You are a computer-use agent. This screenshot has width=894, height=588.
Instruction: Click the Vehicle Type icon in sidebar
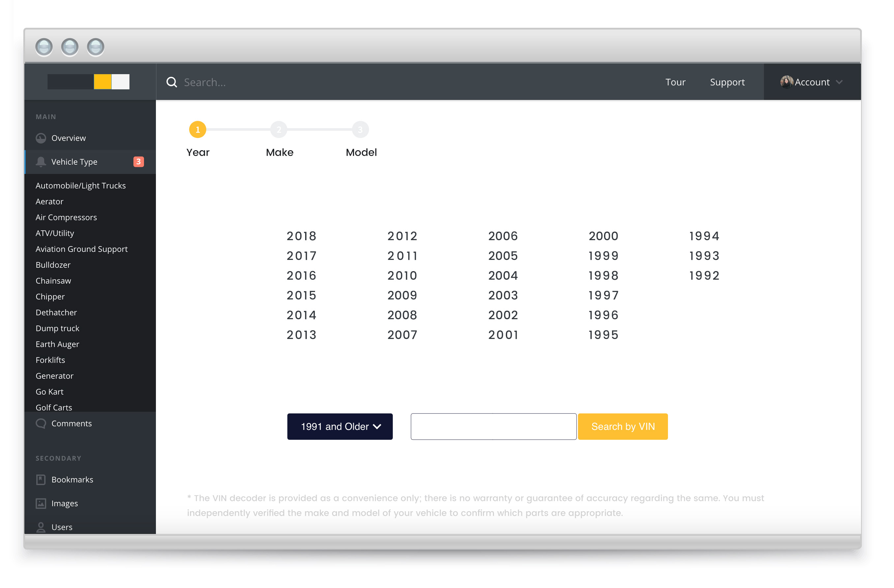[x=41, y=162]
